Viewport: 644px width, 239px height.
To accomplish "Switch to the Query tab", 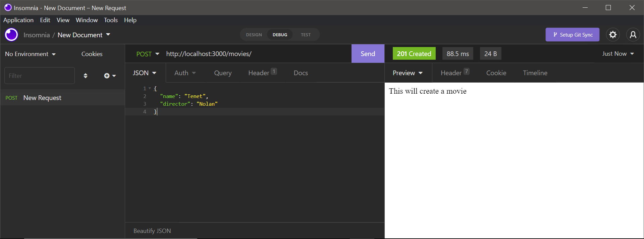I will (x=223, y=73).
